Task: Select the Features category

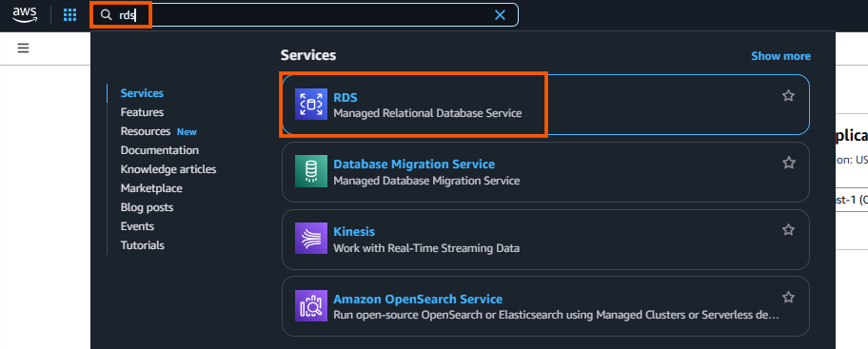Action: click(x=142, y=111)
